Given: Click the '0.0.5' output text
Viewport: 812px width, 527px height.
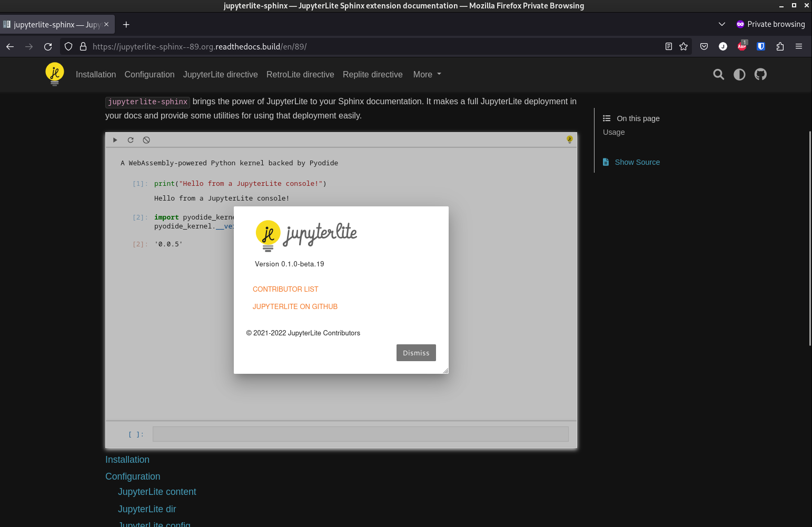Looking at the screenshot, I should (x=169, y=244).
